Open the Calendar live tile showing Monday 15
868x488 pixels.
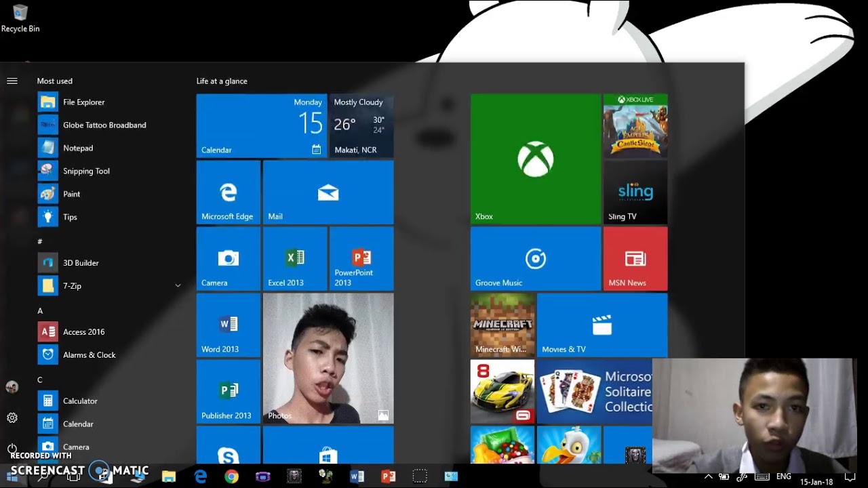(262, 126)
